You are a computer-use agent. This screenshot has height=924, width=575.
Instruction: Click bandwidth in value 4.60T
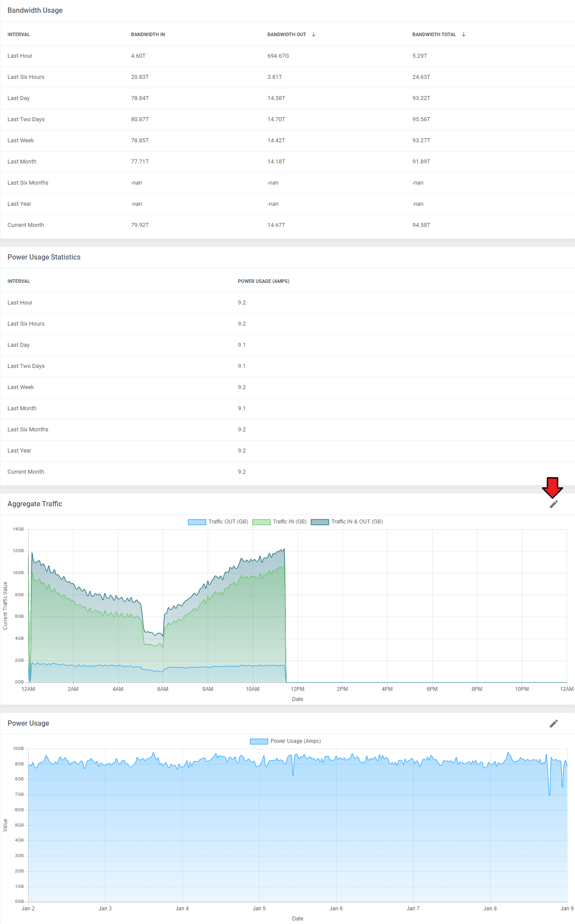138,56
